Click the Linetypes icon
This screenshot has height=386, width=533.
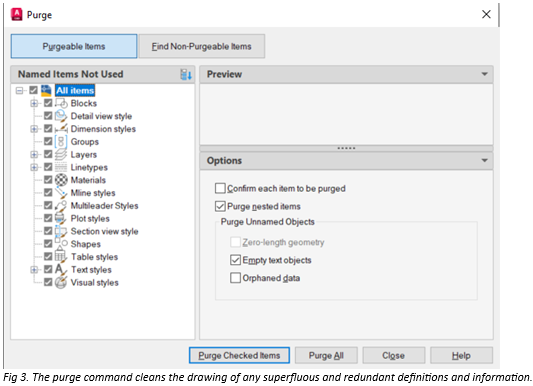pos(61,167)
